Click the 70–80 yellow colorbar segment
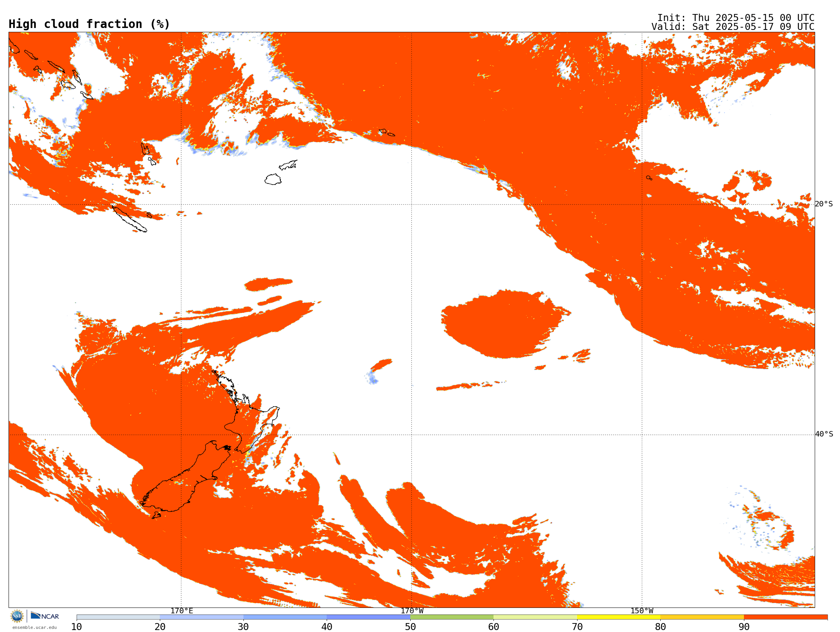Screen dimensions: 840x632 point(619,617)
